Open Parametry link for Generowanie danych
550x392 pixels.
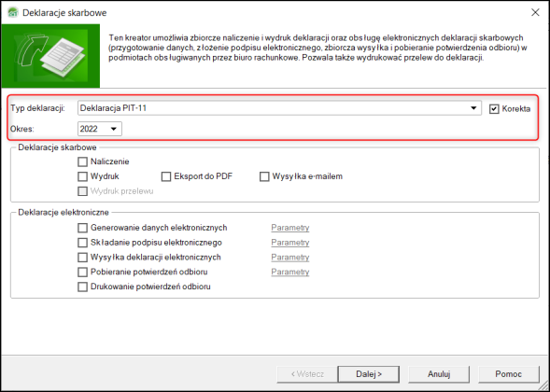coord(290,228)
